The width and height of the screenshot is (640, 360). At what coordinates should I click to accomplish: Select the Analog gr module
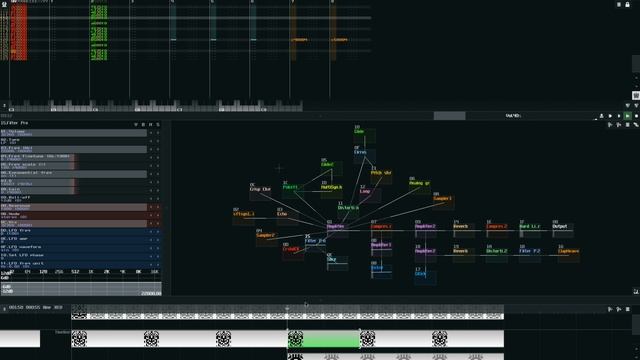click(x=420, y=186)
